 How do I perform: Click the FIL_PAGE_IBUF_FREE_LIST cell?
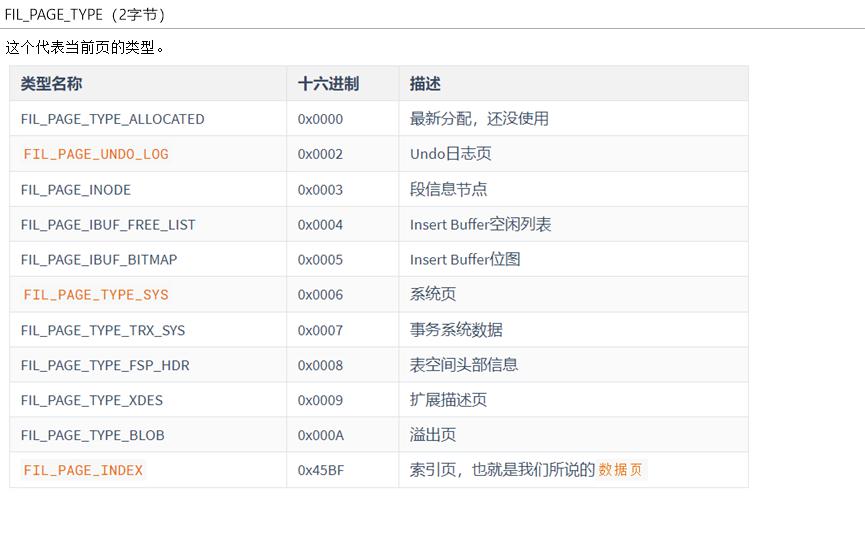(x=108, y=225)
